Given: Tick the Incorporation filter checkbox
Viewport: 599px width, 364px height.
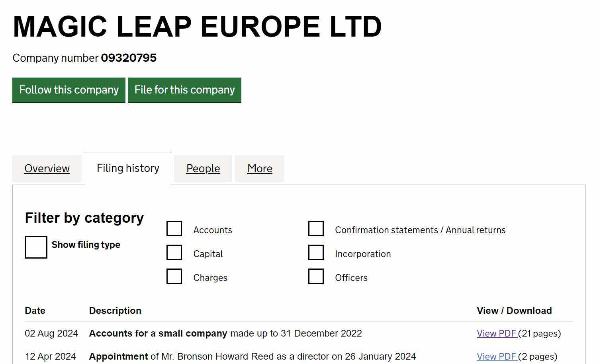Looking at the screenshot, I should click(x=316, y=253).
